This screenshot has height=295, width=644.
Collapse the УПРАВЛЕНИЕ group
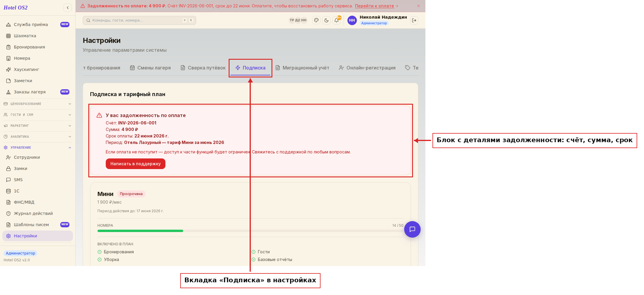[38, 147]
